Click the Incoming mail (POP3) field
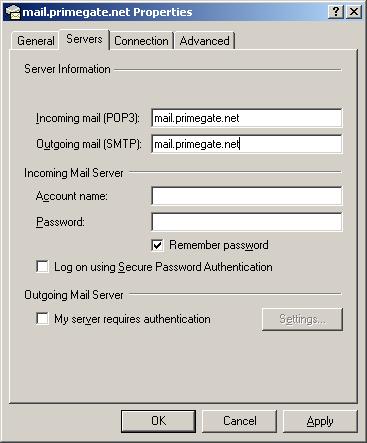 point(247,118)
